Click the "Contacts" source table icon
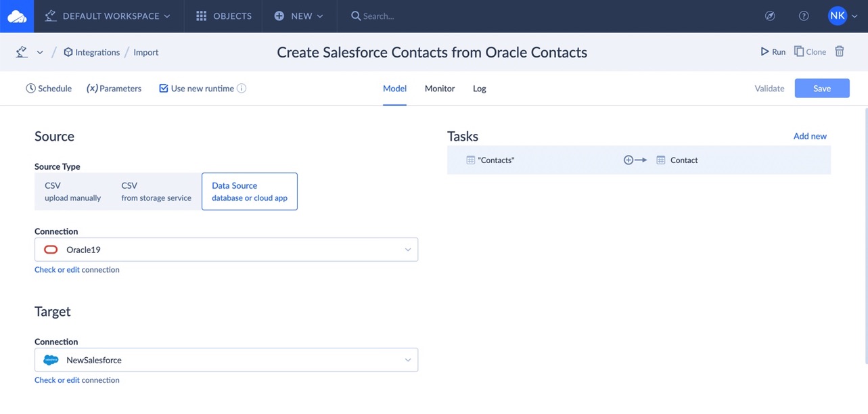 click(x=471, y=160)
